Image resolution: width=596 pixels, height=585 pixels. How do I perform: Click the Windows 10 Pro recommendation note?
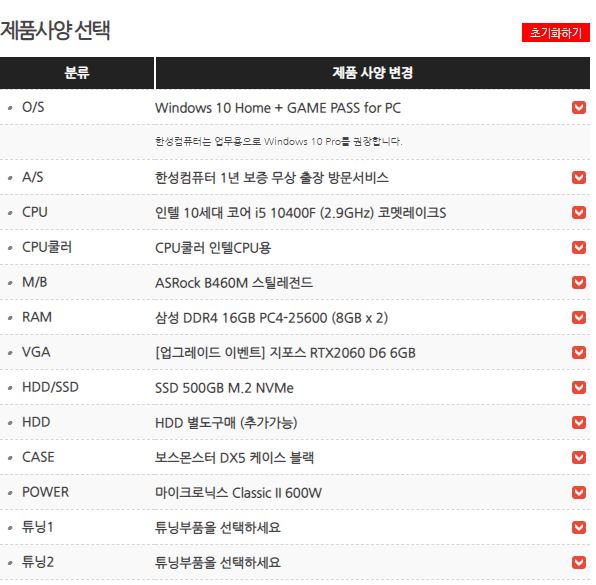(279, 141)
